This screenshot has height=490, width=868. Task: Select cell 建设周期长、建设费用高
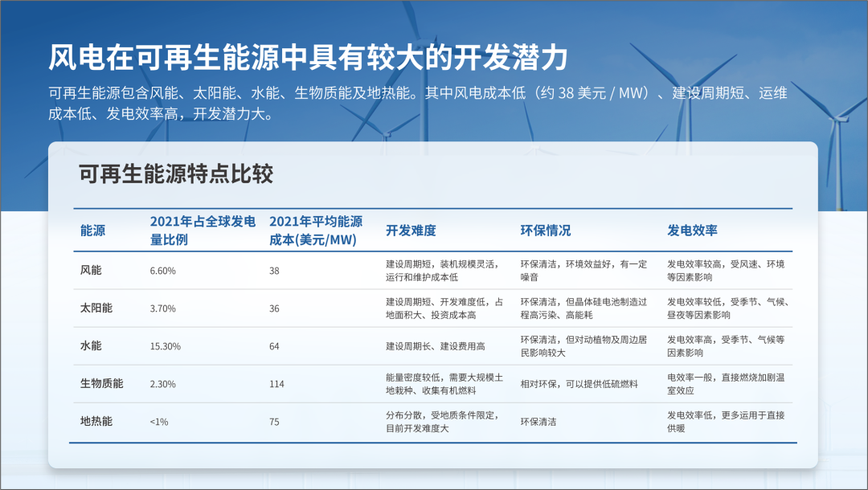pyautogui.click(x=436, y=346)
